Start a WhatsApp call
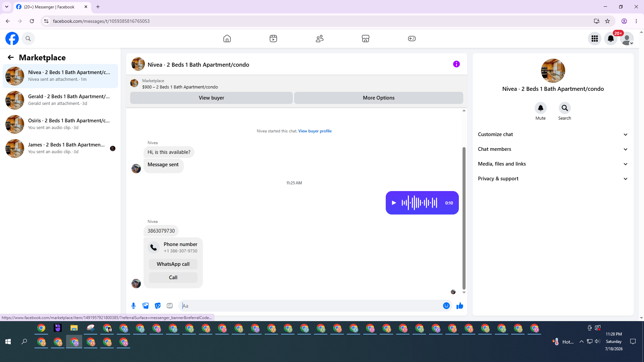644x362 pixels. 173,264
